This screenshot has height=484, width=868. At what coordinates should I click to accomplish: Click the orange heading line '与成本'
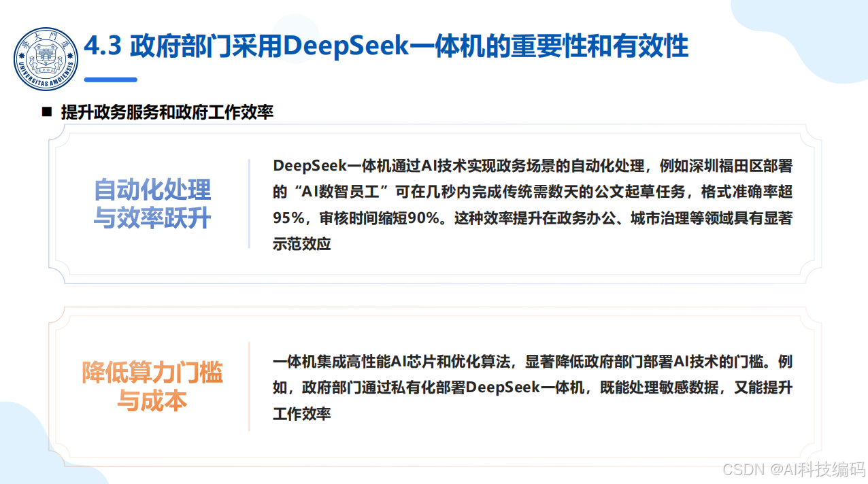pyautogui.click(x=152, y=401)
